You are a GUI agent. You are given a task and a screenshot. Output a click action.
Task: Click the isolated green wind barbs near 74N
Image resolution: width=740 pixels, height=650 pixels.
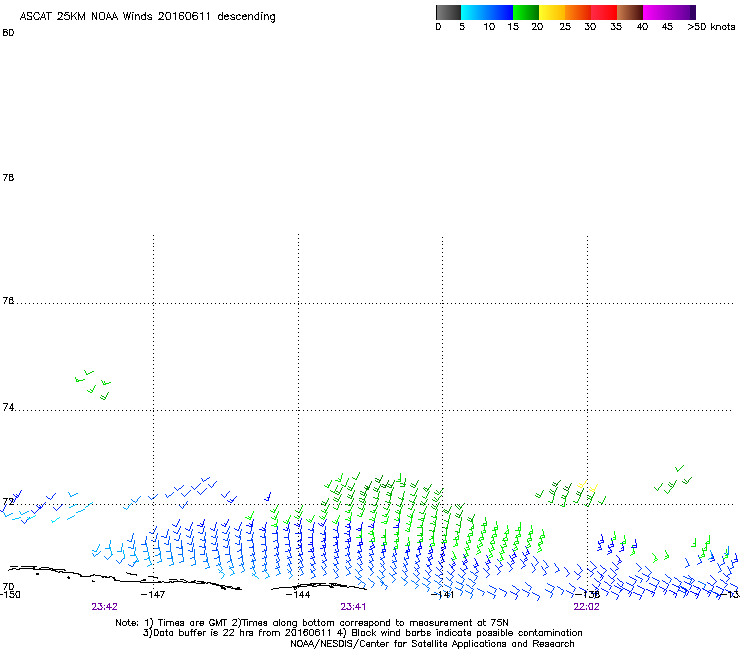click(x=93, y=385)
